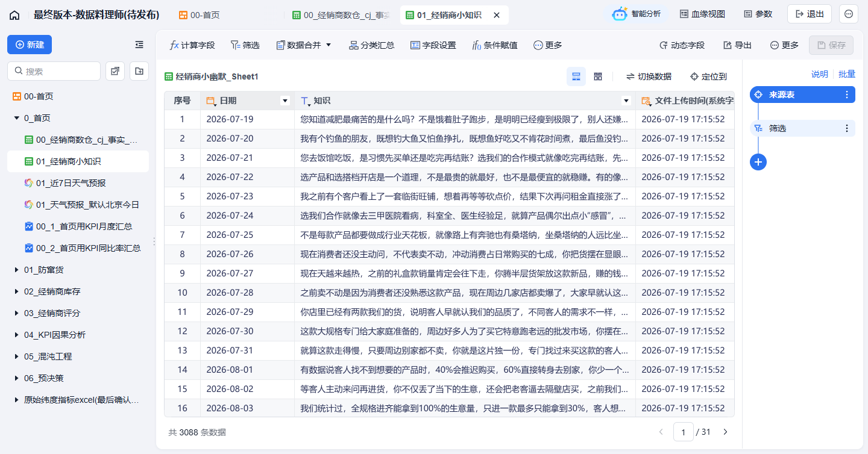Viewport: 868px width, 454px height.
Task: Close the 01_经销商小知识 tab
Action: tap(497, 15)
